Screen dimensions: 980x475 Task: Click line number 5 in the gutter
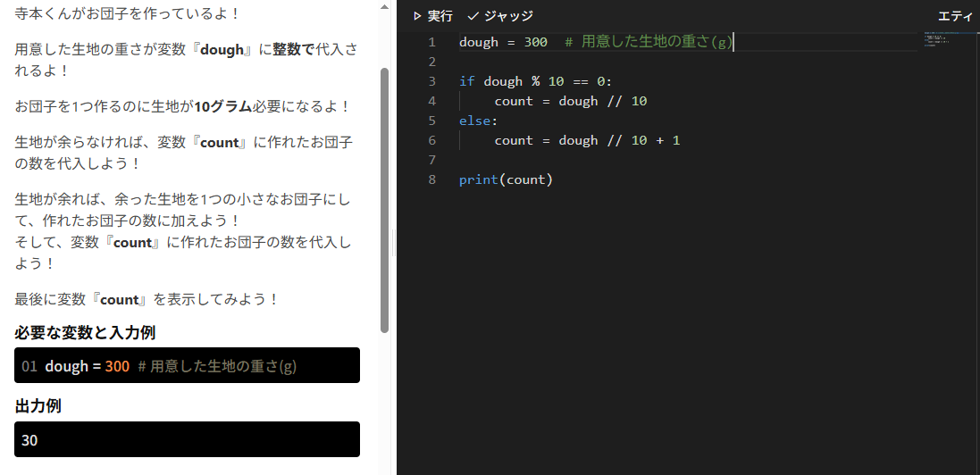pyautogui.click(x=432, y=121)
